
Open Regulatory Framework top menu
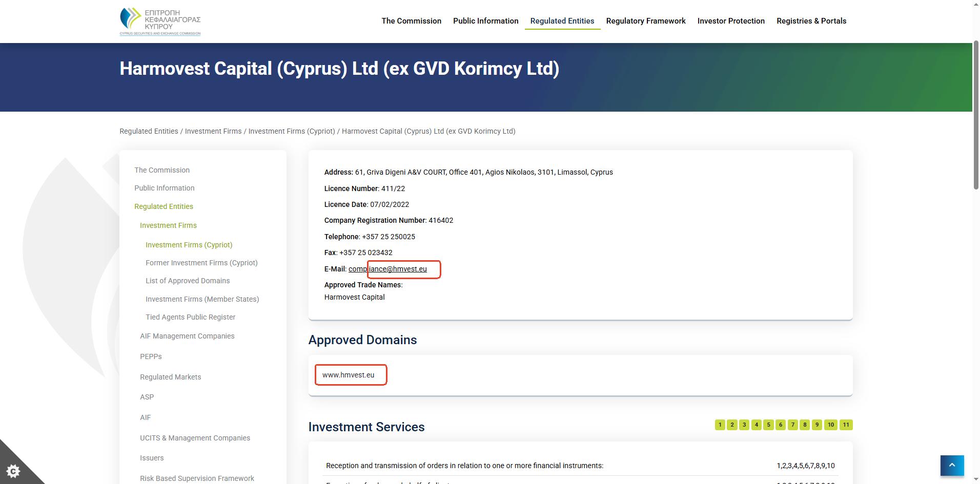click(x=646, y=21)
